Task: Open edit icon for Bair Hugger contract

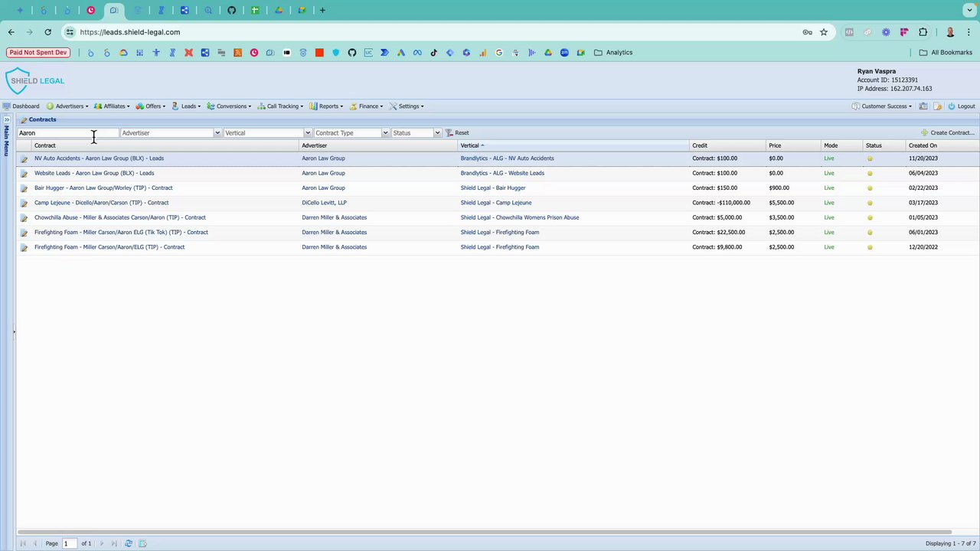Action: tap(24, 188)
